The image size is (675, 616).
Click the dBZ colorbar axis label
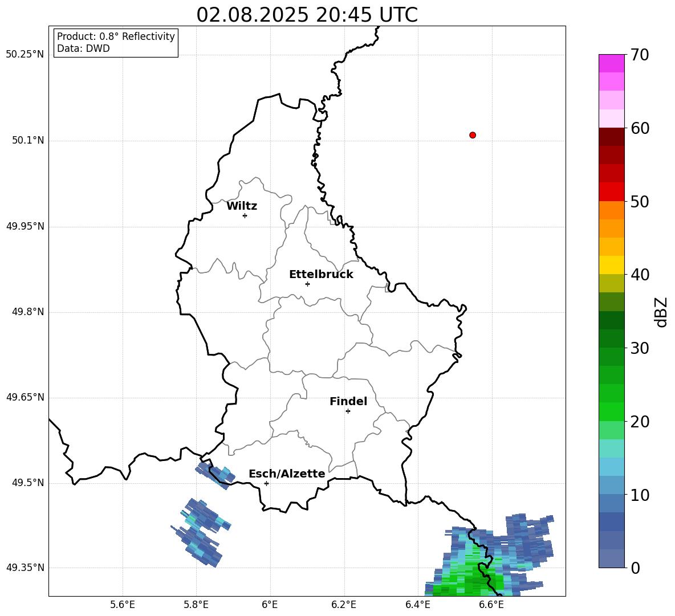pyautogui.click(x=660, y=312)
